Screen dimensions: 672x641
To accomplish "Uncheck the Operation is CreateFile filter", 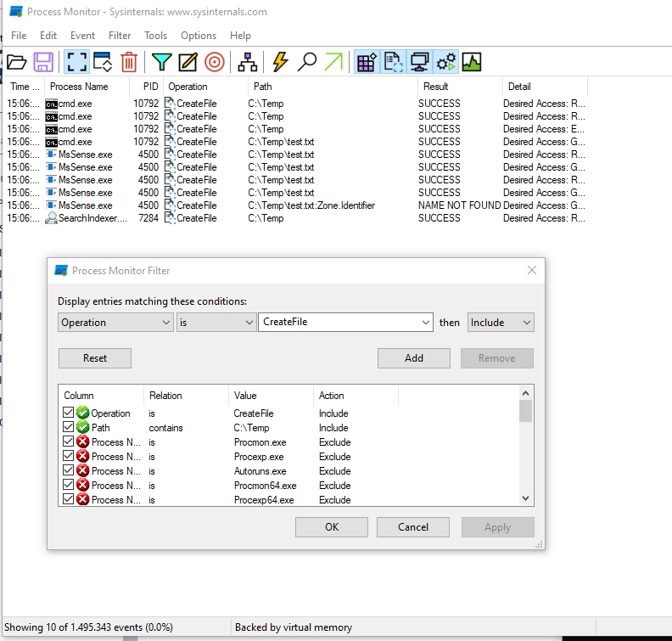I will (x=68, y=413).
